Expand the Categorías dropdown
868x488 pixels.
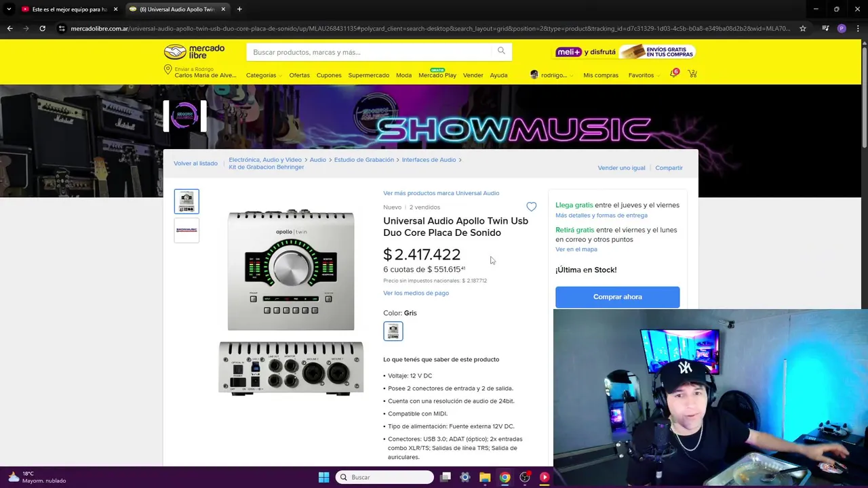(264, 75)
